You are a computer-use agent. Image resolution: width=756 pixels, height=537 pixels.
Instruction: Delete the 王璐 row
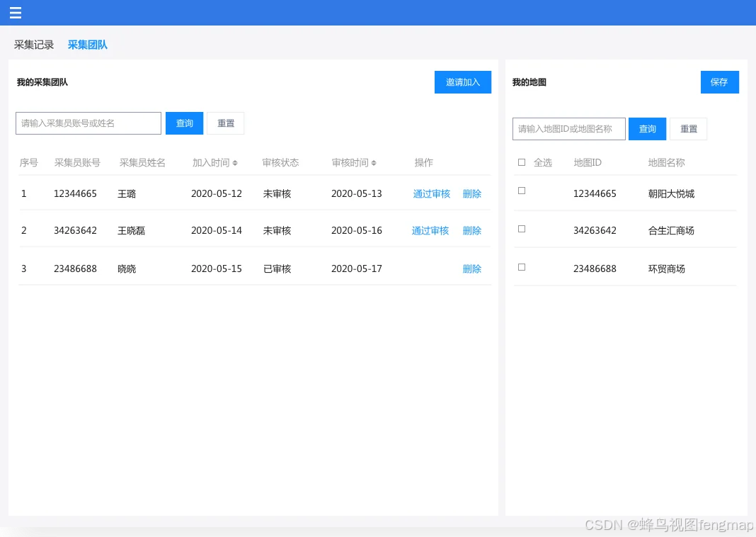472,193
